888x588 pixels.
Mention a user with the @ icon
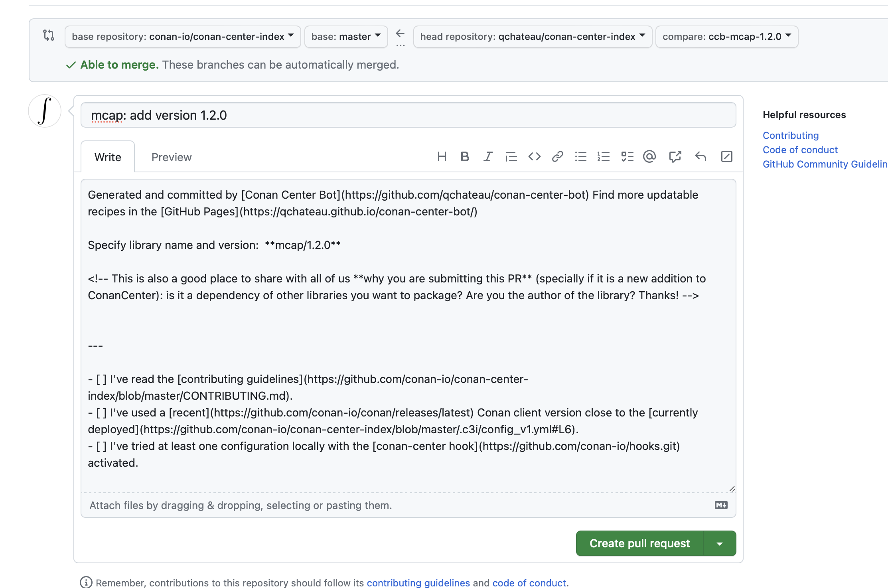(x=649, y=156)
